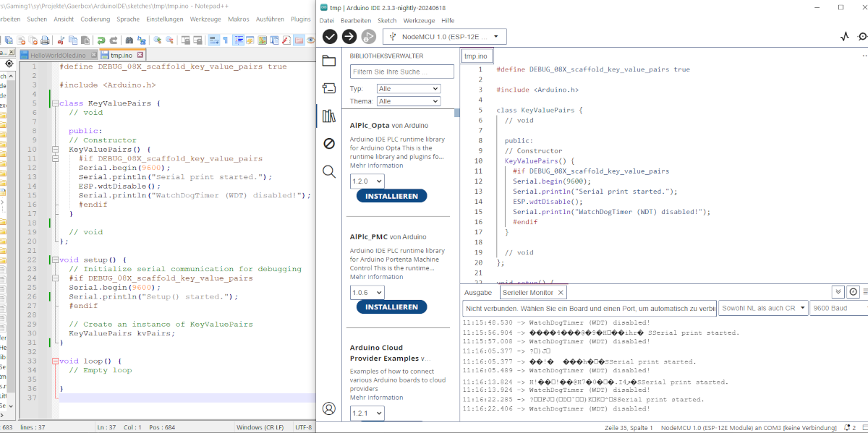Image resolution: width=868 pixels, height=433 pixels.
Task: Click the Paste icon in Notepad++ toolbar
Action: [85, 40]
